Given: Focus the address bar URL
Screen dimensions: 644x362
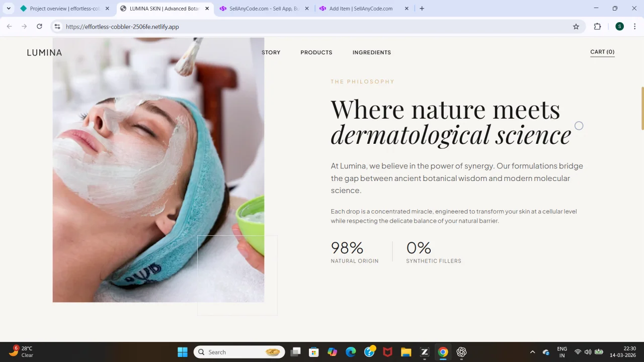Looking at the screenshot, I should click(122, 27).
